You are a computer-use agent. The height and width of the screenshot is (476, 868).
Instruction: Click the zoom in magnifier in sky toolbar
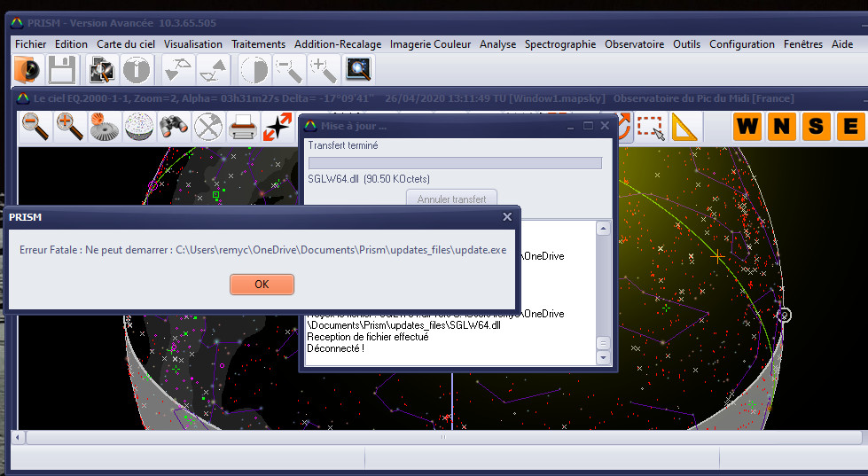click(69, 127)
